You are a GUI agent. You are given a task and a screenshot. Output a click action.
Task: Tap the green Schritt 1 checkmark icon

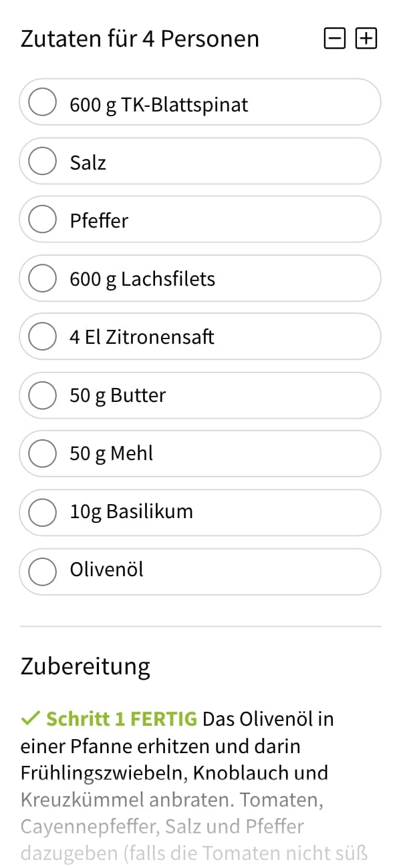[x=31, y=719]
